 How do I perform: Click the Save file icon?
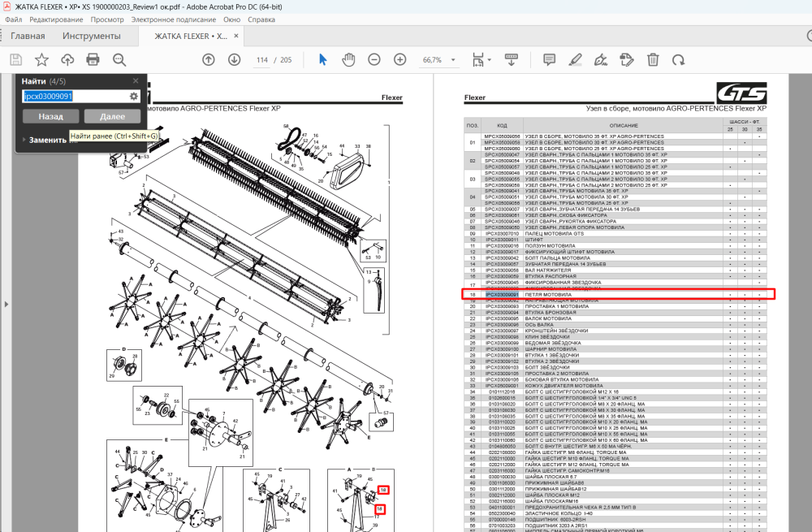coord(16,59)
